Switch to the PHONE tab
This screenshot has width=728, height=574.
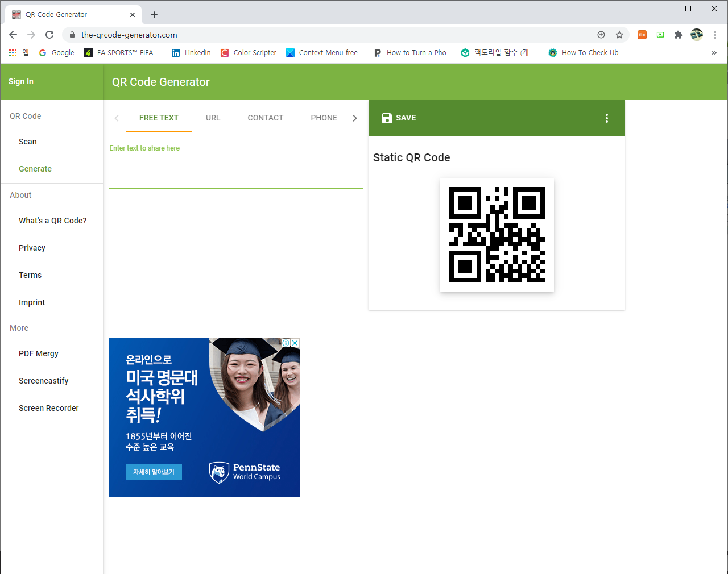(324, 118)
